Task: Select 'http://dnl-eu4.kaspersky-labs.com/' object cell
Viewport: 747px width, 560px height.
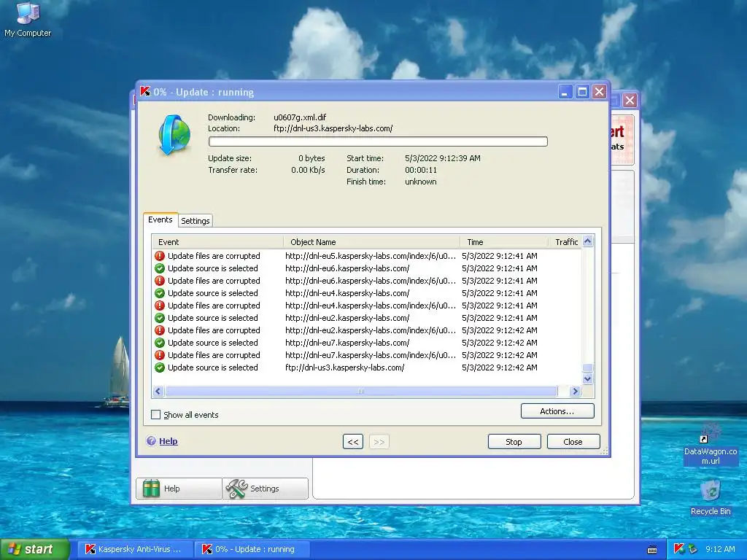Action: [347, 293]
